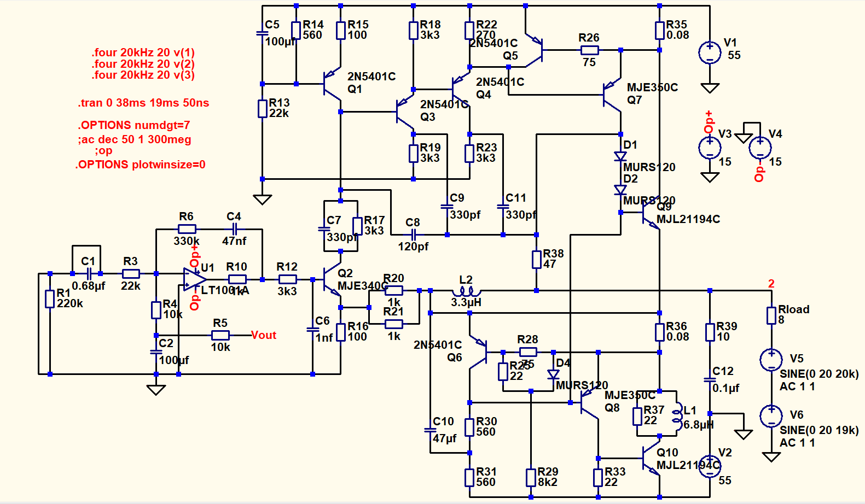Click the R38 resistor symbol
Screen dimensions: 865x504
click(x=536, y=259)
